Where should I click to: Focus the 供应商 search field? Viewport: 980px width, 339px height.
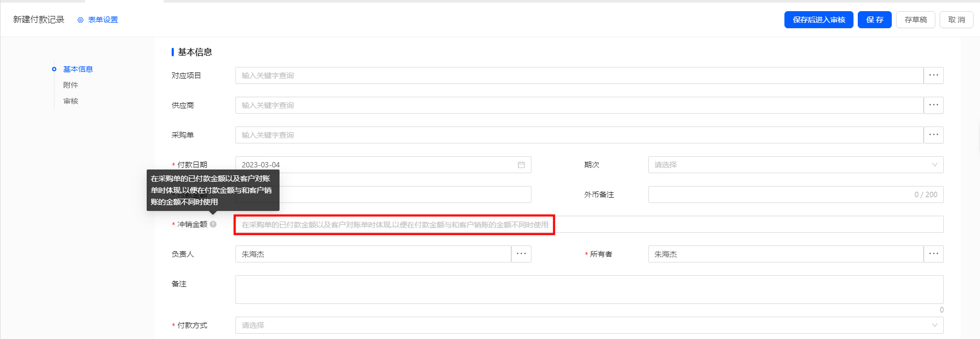pyautogui.click(x=579, y=105)
